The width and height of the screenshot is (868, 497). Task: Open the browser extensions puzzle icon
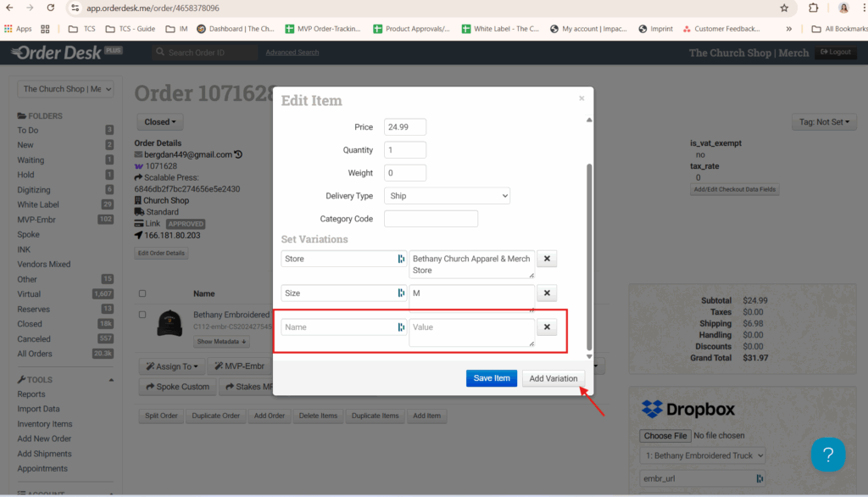(814, 8)
